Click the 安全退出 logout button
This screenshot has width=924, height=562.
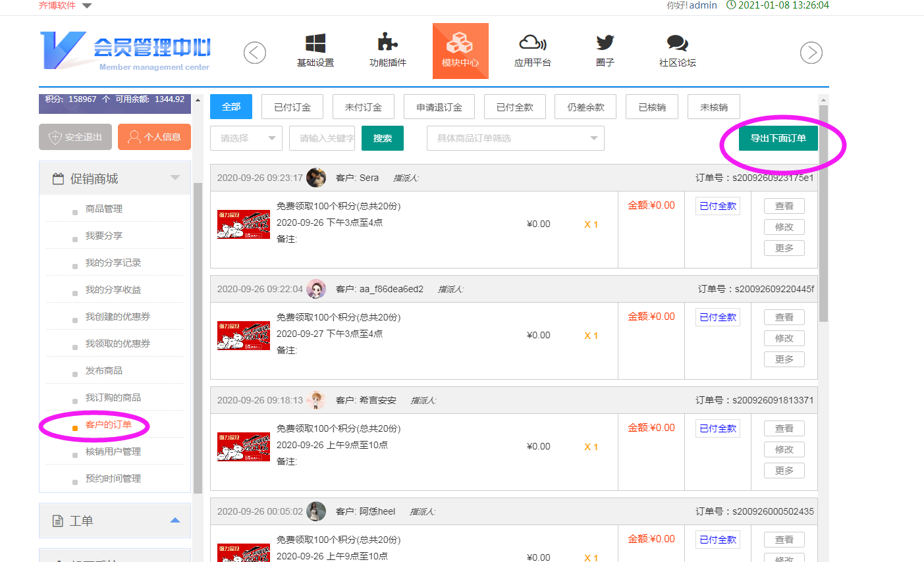[x=75, y=137]
